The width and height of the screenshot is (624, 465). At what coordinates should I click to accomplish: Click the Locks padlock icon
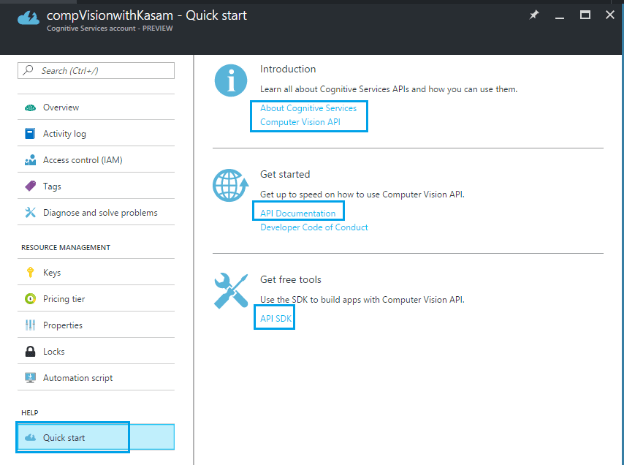[x=31, y=352]
